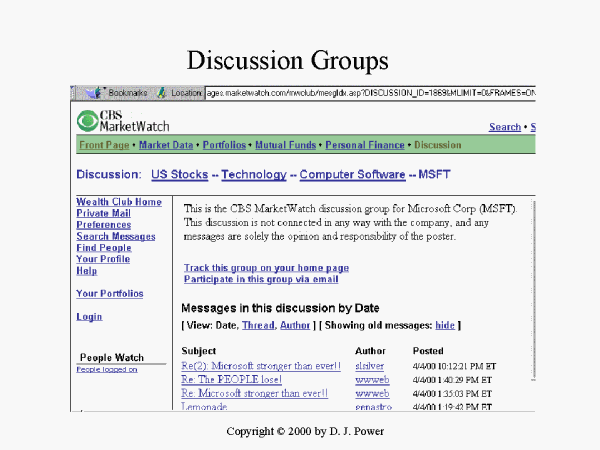Open Search Messages in sidebar
The width and height of the screenshot is (600, 450).
tap(116, 236)
